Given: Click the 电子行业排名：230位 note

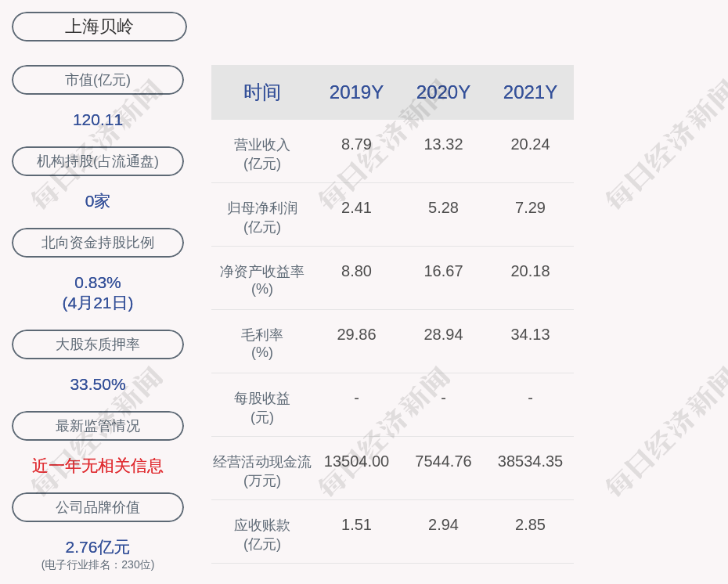Looking at the screenshot, I should coord(98,564).
